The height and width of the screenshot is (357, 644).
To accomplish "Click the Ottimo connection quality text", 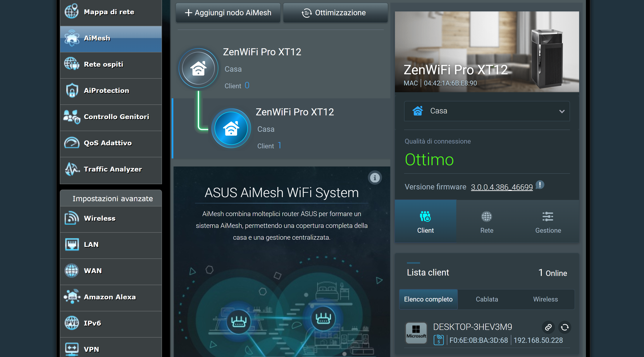I will 429,159.
